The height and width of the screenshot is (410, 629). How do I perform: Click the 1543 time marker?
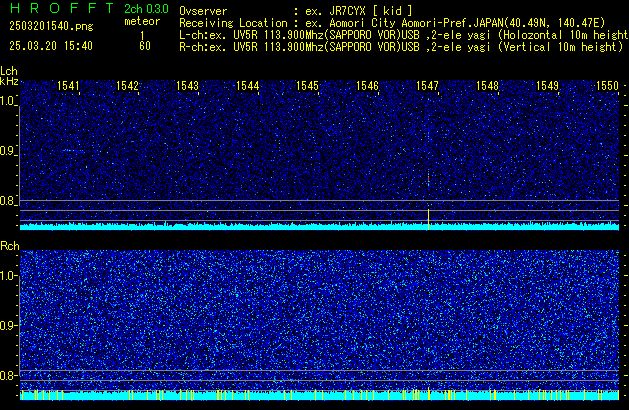pyautogui.click(x=187, y=86)
